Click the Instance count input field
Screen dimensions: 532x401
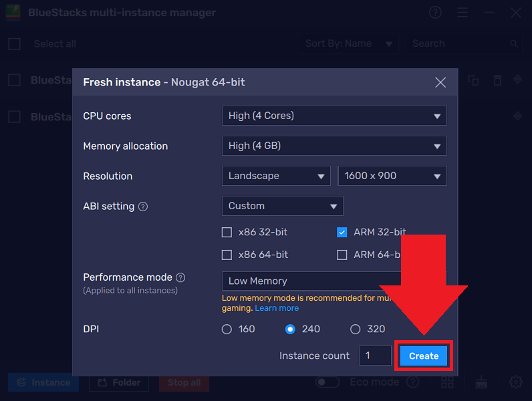click(374, 356)
